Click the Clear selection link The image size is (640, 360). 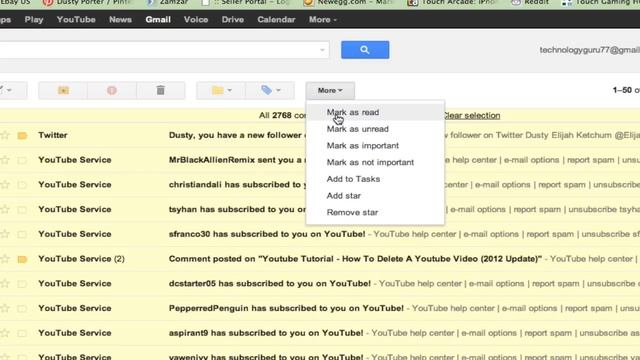pos(471,116)
